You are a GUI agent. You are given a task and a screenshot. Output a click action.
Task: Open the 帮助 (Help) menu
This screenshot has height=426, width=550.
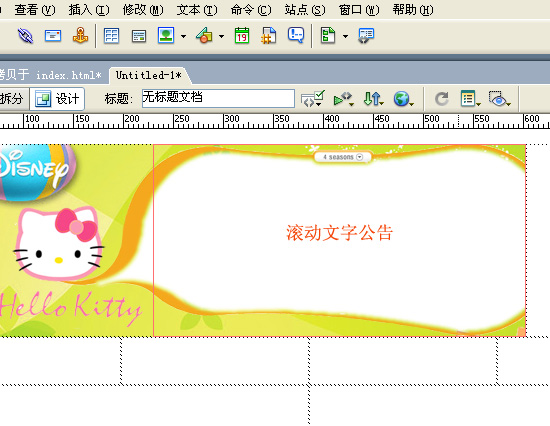click(x=413, y=10)
